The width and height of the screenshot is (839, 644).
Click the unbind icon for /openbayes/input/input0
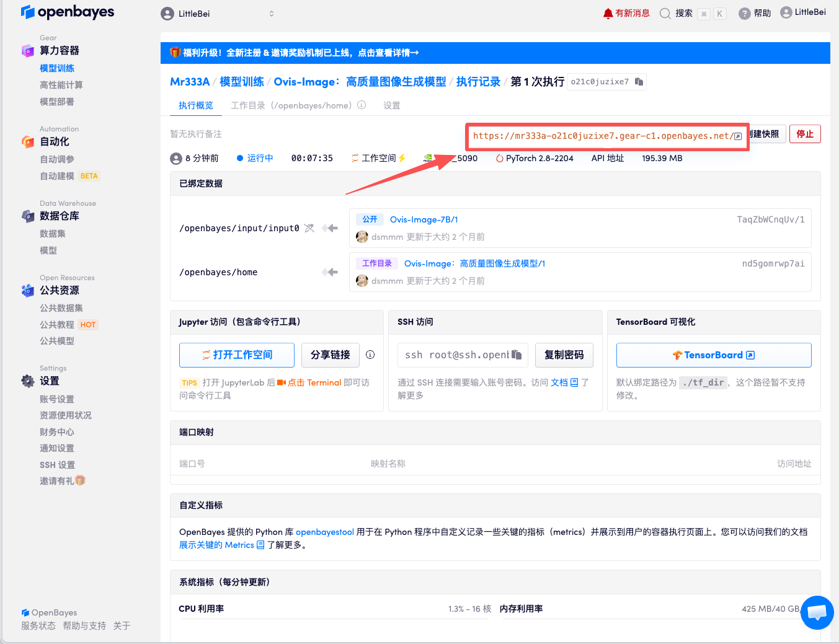[309, 228]
